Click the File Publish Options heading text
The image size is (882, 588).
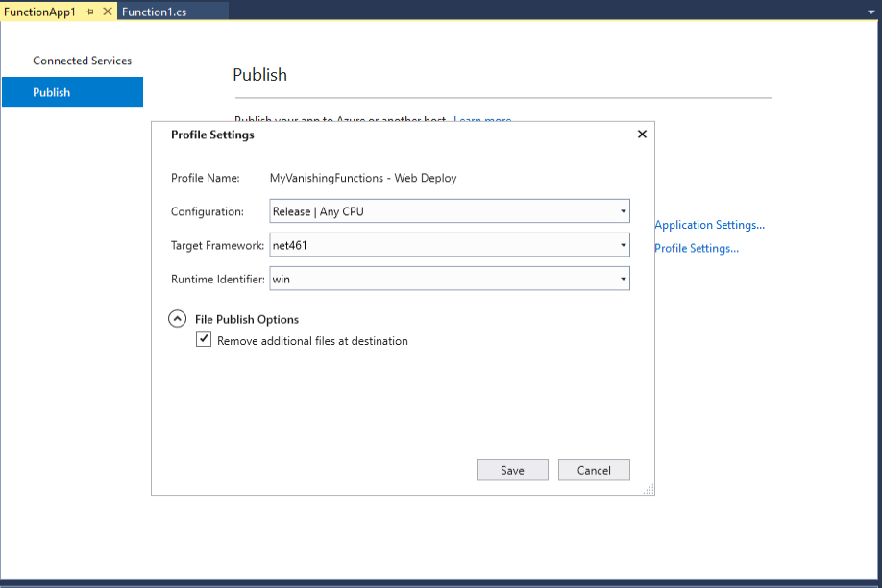click(x=246, y=320)
